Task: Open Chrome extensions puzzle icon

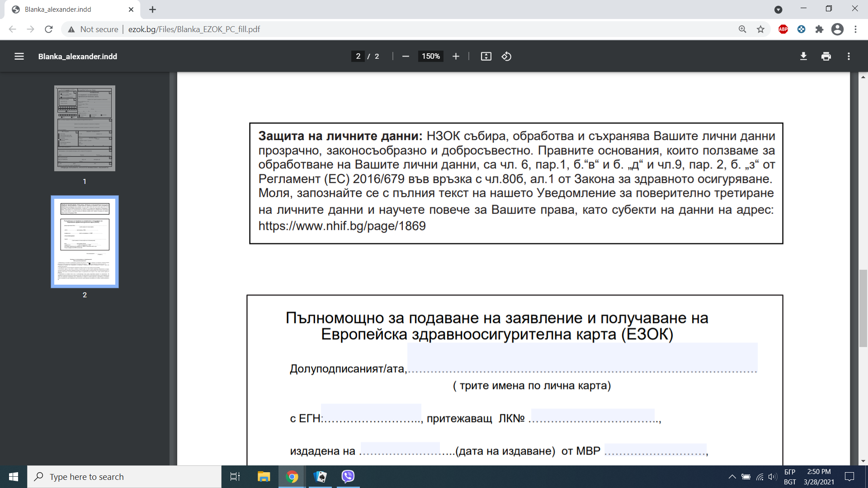Action: click(819, 29)
